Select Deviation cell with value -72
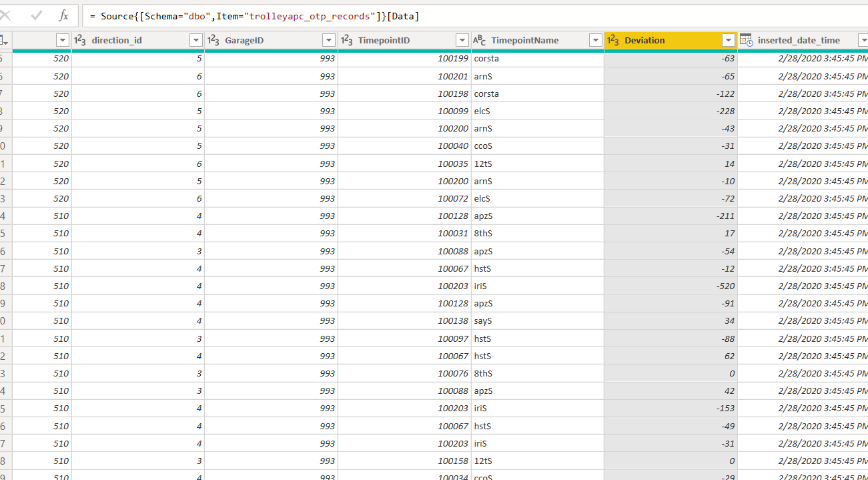Image resolution: width=868 pixels, height=480 pixels. pos(671,198)
